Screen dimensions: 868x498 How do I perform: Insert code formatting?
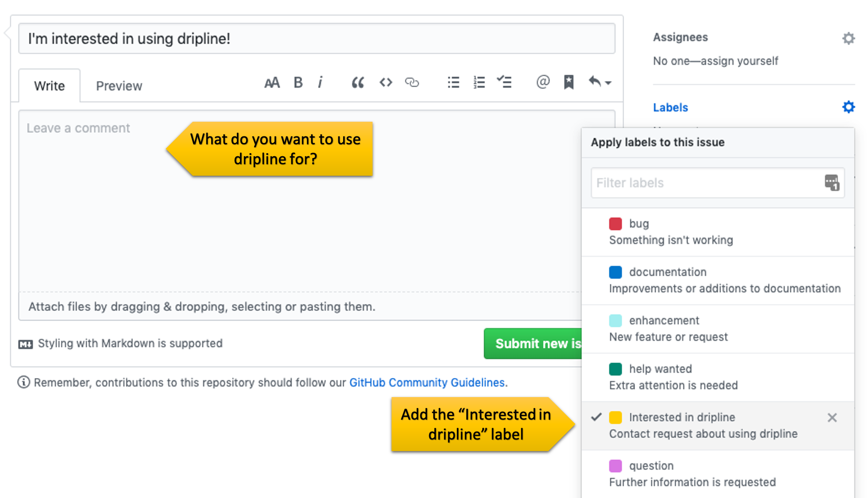[386, 83]
